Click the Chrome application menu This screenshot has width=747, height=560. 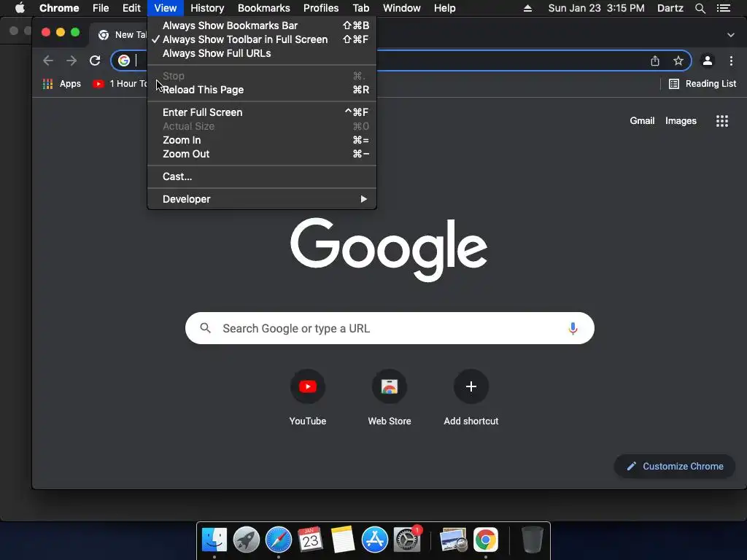[59, 8]
